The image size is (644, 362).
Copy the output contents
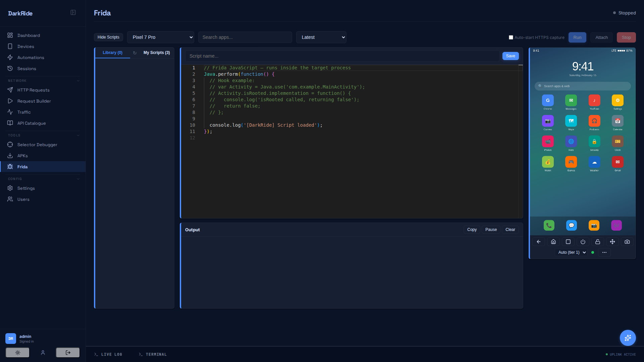tap(472, 230)
